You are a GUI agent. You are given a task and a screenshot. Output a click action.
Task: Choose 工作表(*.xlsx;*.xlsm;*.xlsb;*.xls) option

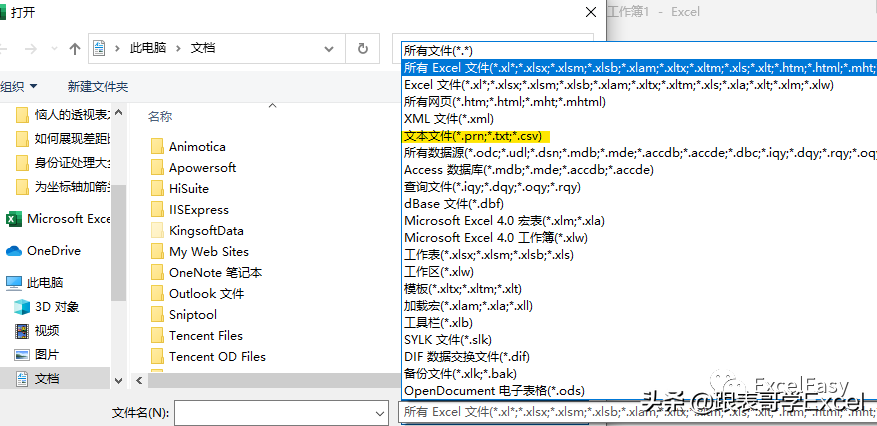[x=639, y=255]
